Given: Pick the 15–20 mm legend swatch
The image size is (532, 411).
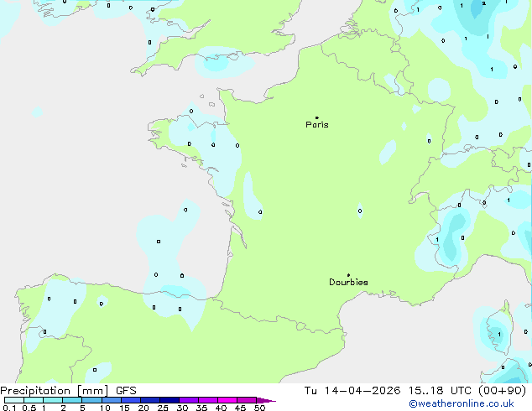Looking at the screenshot, I should 131,400.
